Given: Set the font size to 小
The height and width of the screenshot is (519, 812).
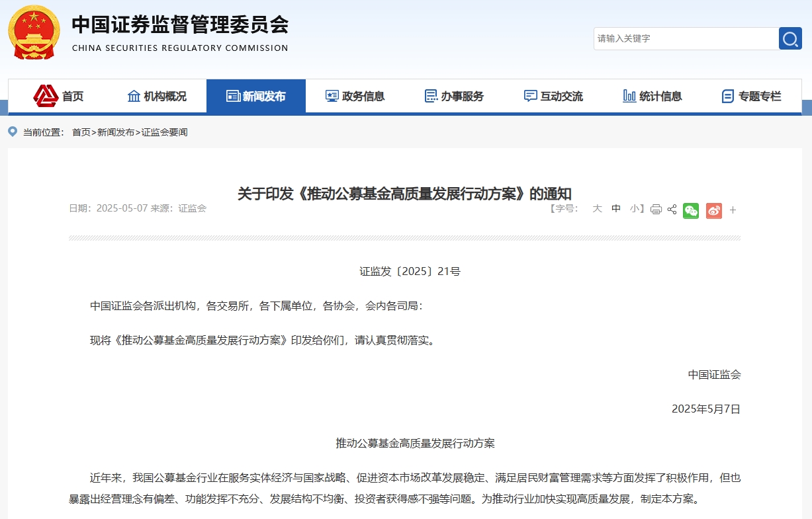Looking at the screenshot, I should [635, 208].
